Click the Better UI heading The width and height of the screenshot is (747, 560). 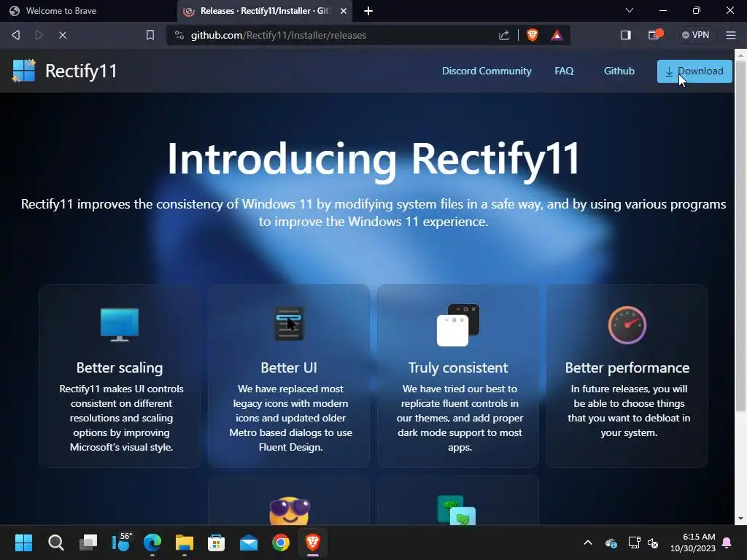(289, 367)
